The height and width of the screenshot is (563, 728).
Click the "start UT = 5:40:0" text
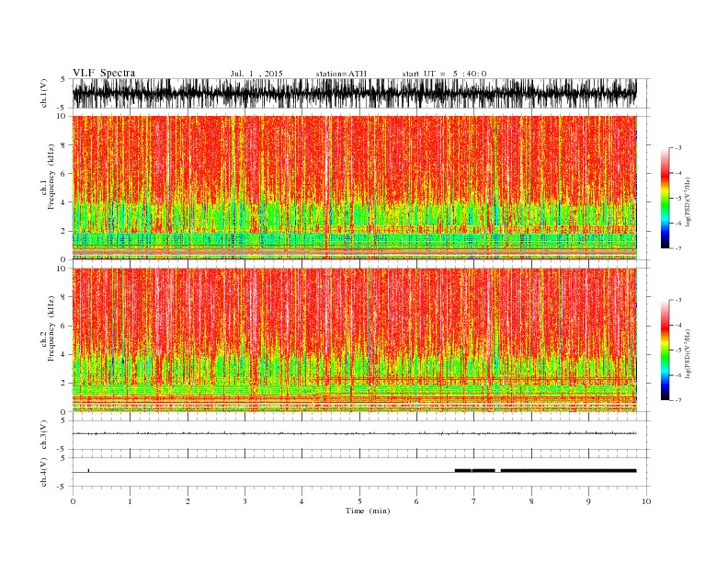[444, 74]
